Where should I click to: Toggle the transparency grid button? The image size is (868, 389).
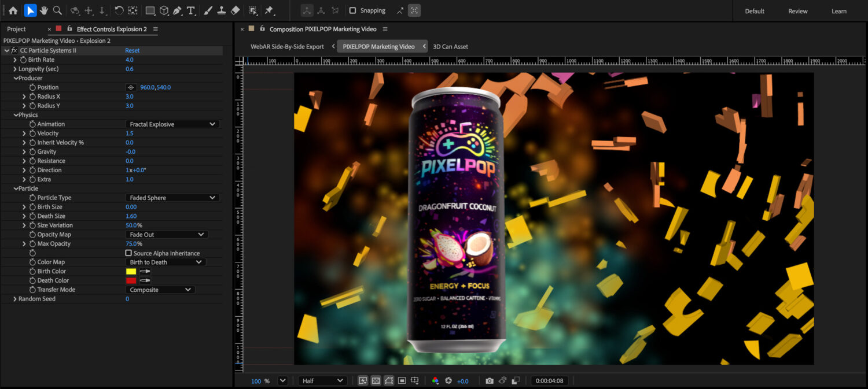coord(376,381)
